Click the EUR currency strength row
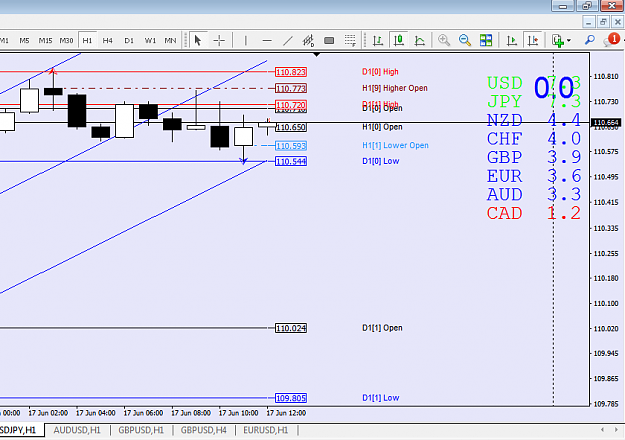The height and width of the screenshot is (440, 625). click(534, 176)
